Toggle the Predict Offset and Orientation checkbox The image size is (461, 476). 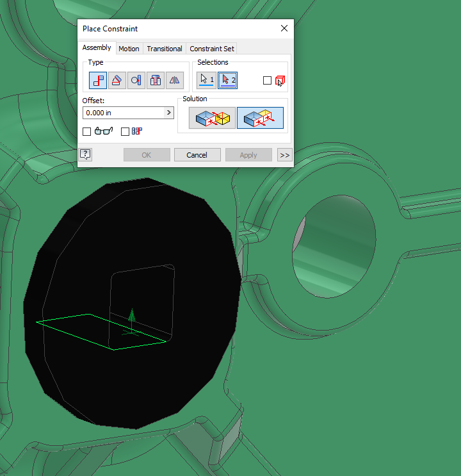125,131
